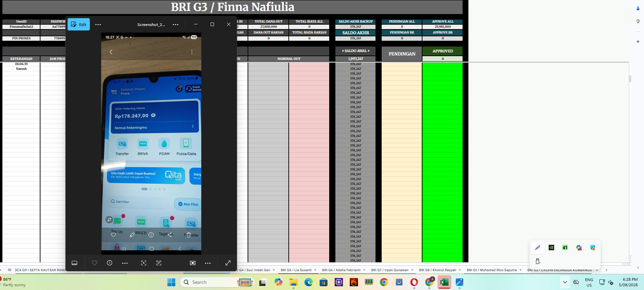Switch to BCA G9 / SEPTA KAUTSAR sheet tab
The width and height of the screenshot is (644, 290).
pyautogui.click(x=40, y=270)
